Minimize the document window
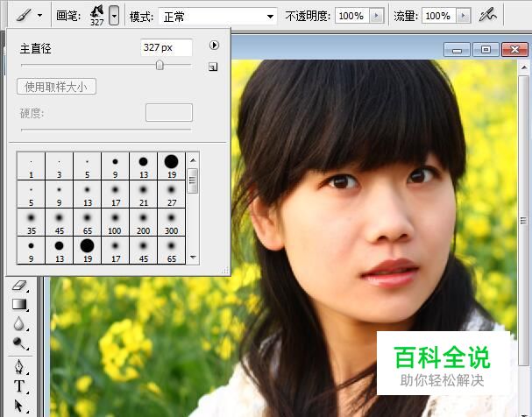 click(x=457, y=50)
